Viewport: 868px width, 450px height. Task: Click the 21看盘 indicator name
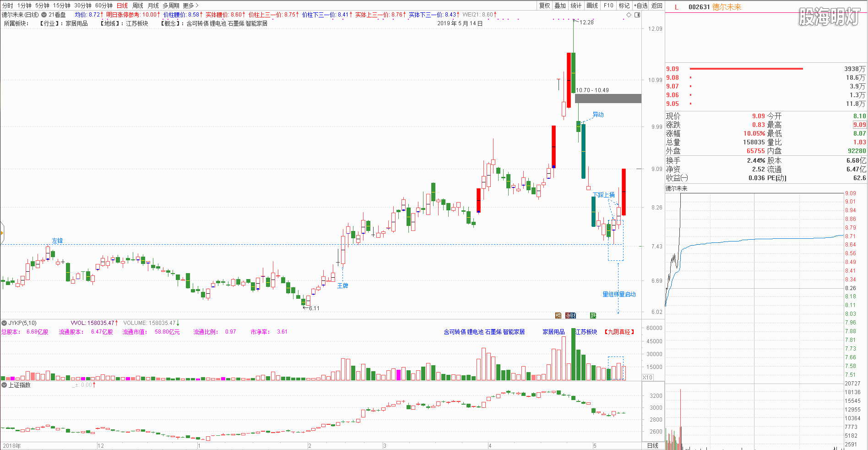click(57, 15)
